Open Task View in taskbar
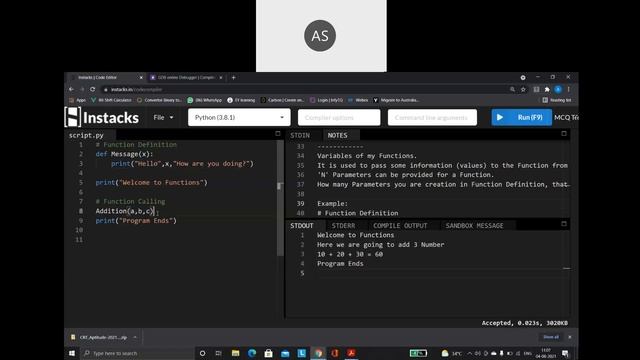Image resolution: width=640 pixels, height=360 pixels. tap(218, 353)
